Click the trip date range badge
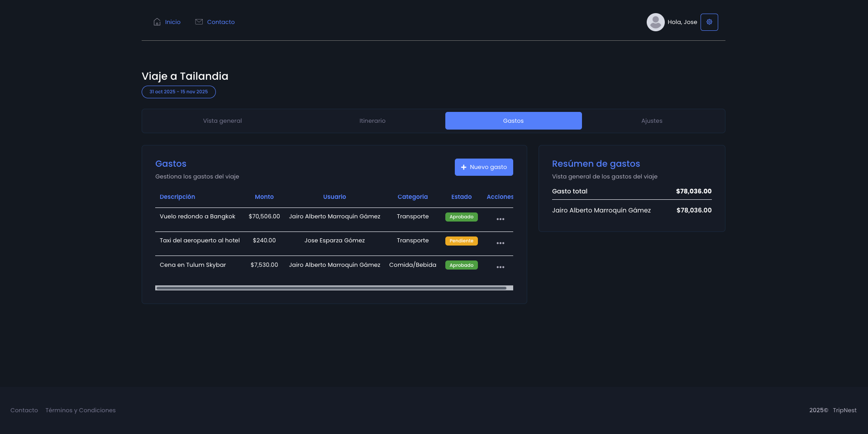 (x=178, y=92)
